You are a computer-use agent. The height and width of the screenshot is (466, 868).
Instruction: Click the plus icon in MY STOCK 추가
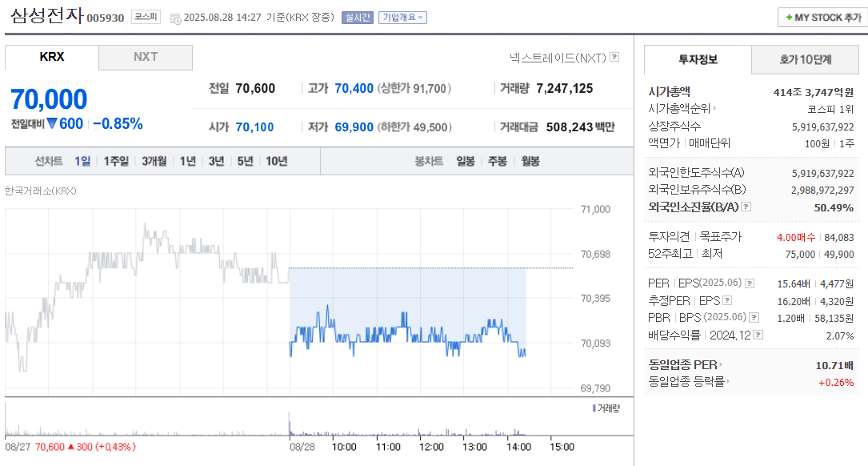coord(789,18)
